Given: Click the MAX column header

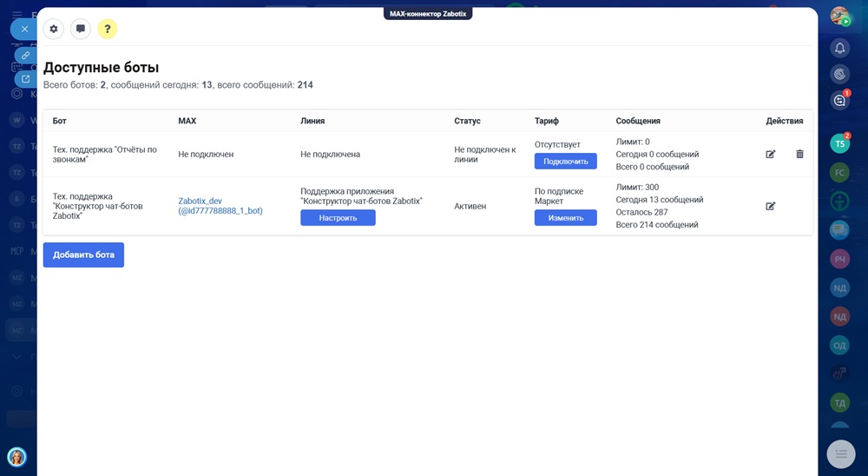Looking at the screenshot, I should [187, 121].
